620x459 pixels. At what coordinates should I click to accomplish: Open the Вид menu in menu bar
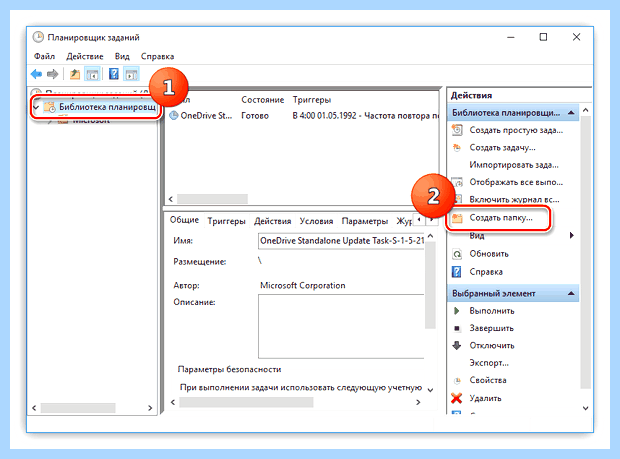click(122, 57)
